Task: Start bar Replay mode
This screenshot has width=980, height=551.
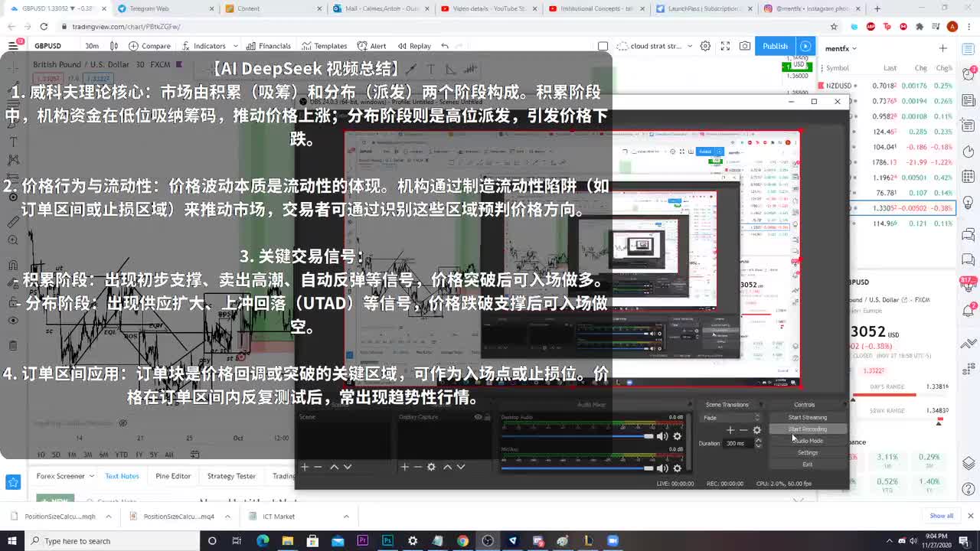Action: click(x=414, y=46)
